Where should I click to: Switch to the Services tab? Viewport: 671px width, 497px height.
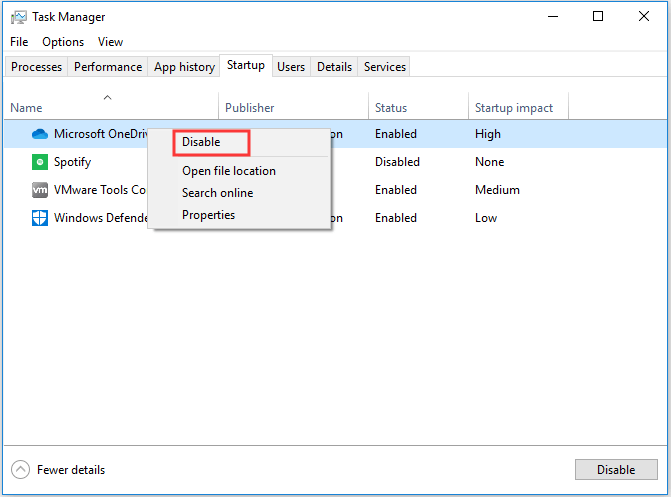[385, 67]
